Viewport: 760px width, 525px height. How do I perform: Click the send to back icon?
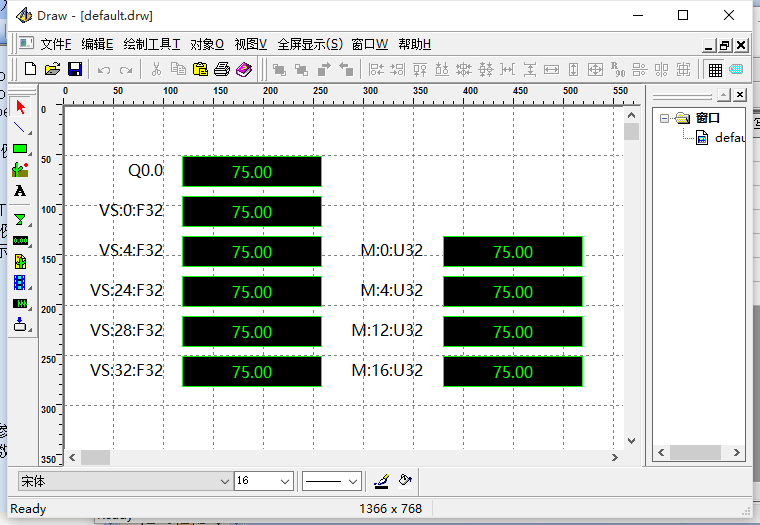[x=301, y=70]
